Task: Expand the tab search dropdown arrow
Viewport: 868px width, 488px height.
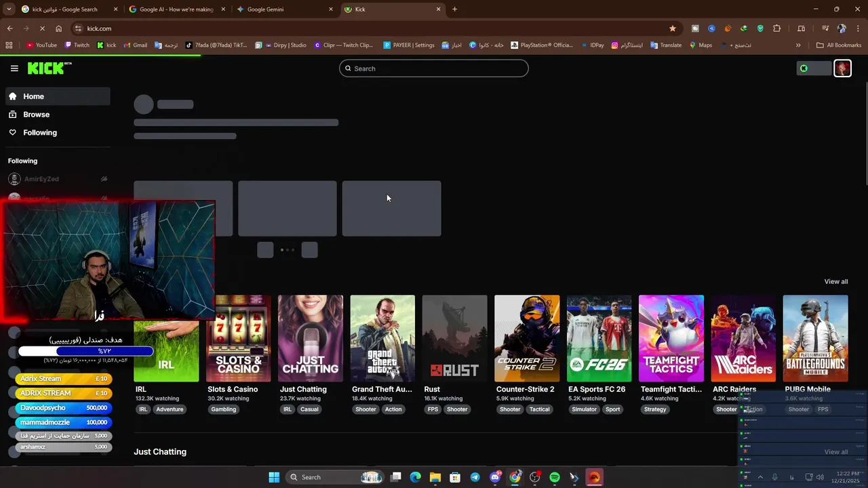Action: (9, 9)
